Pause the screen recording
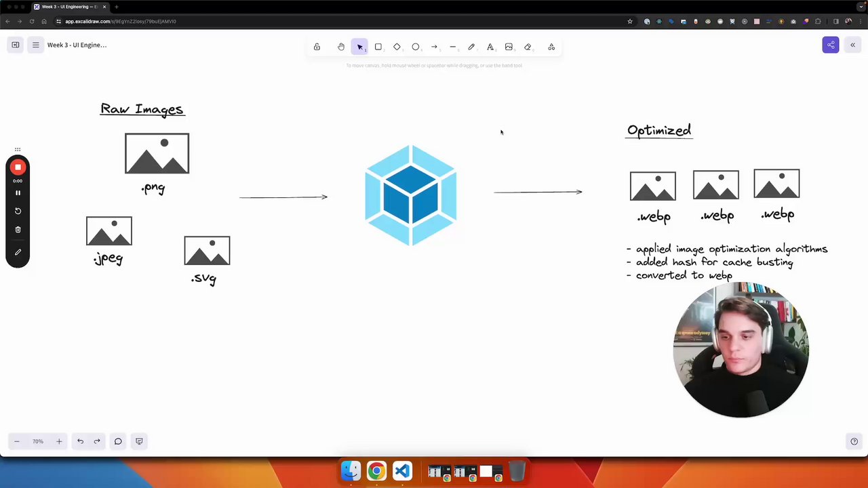Image resolution: width=868 pixels, height=488 pixels. [x=18, y=192]
